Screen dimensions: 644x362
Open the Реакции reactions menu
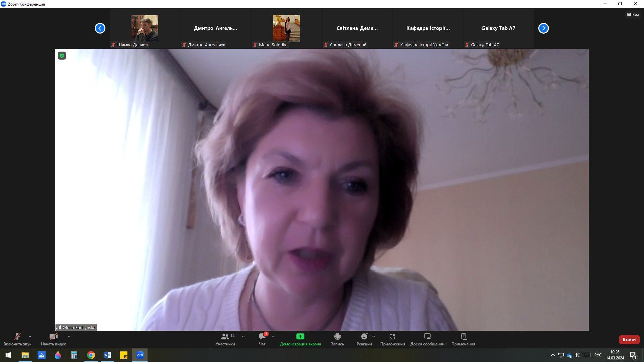click(364, 339)
